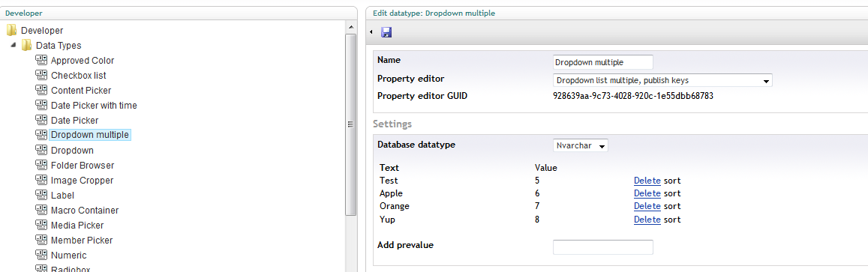Open the Database datatype Nvarchar dropdown
868x272 pixels.
580,145
